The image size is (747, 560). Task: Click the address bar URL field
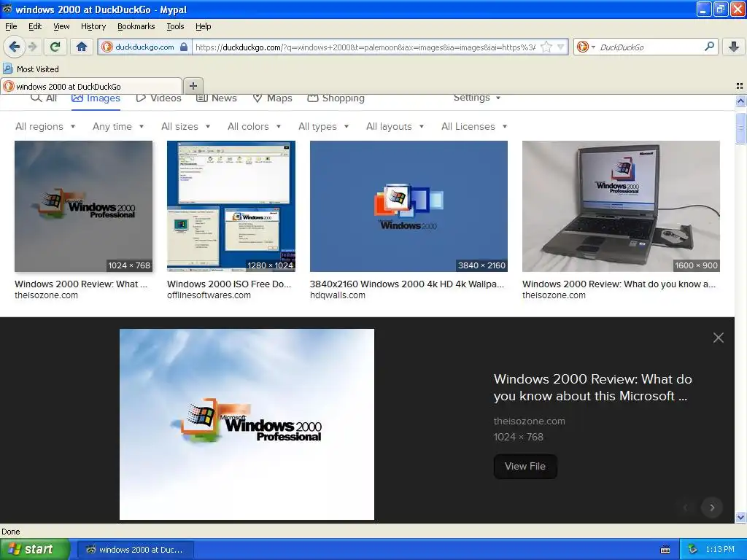point(365,47)
